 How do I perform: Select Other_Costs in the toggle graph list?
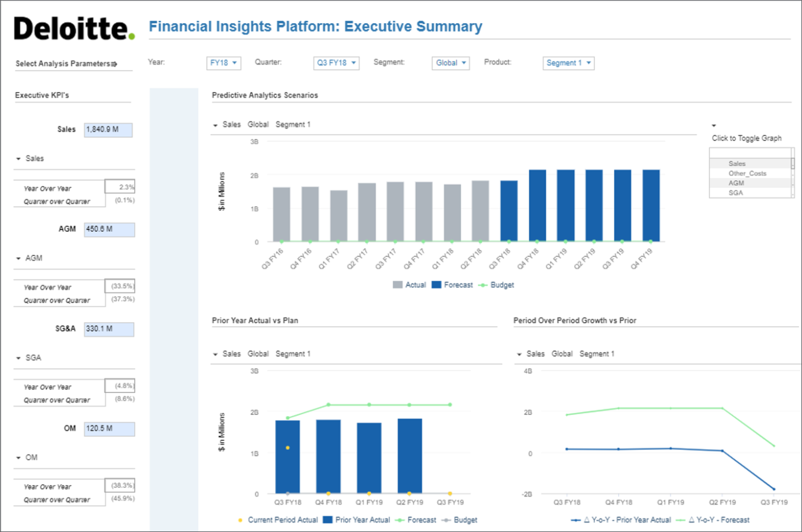747,173
